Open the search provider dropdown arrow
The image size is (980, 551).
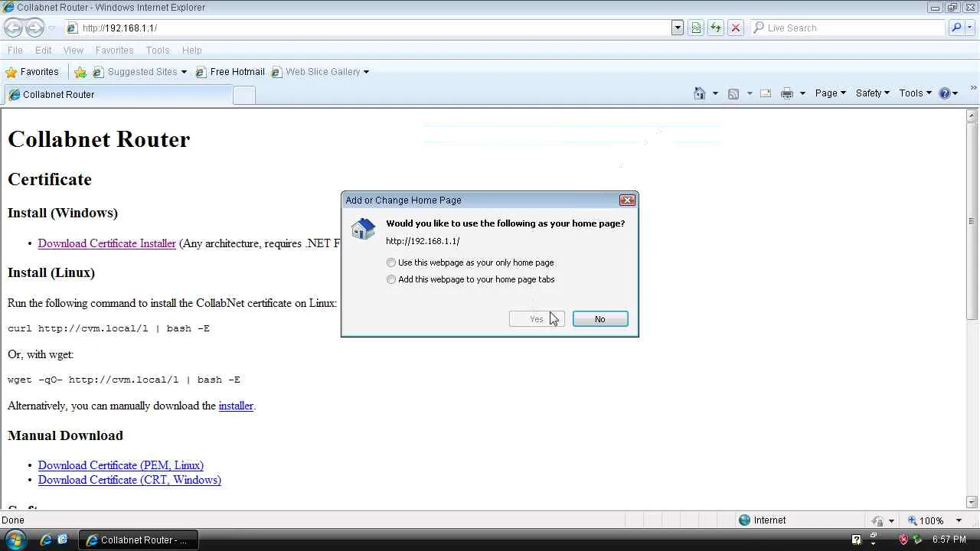[x=971, y=28]
